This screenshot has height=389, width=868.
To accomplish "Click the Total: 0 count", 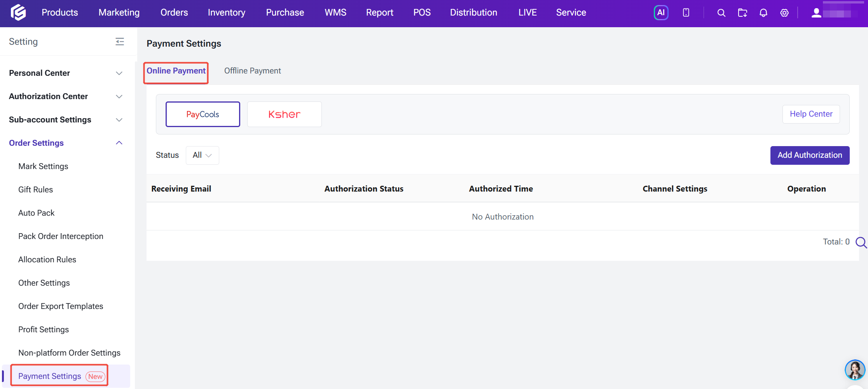I will (x=836, y=242).
